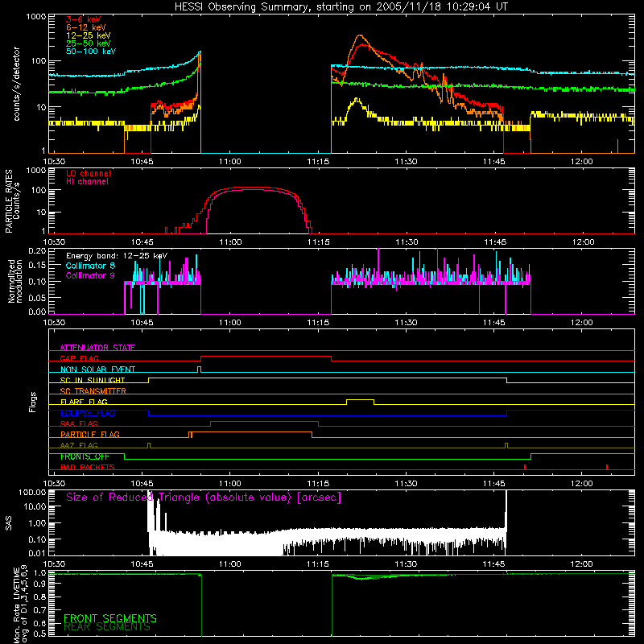This screenshot has height=644, width=644.
Task: Click the vertical 'Flags' axis label
Action: coord(33,402)
